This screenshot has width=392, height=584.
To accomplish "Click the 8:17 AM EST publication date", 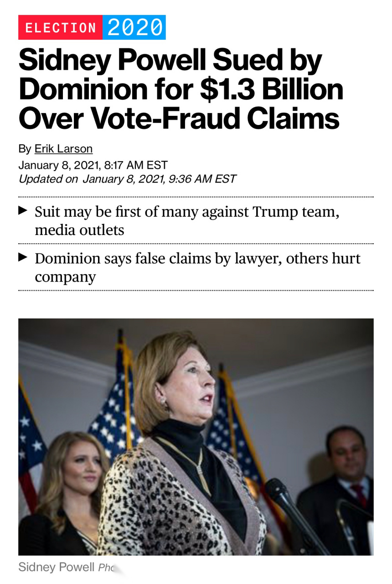I will pos(93,164).
